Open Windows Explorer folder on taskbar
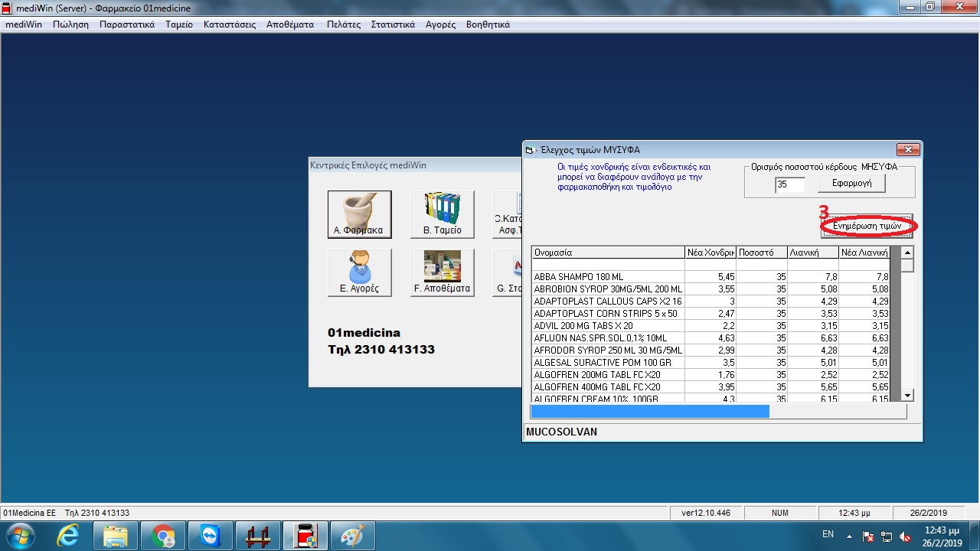This screenshot has height=551, width=980. pos(116,536)
